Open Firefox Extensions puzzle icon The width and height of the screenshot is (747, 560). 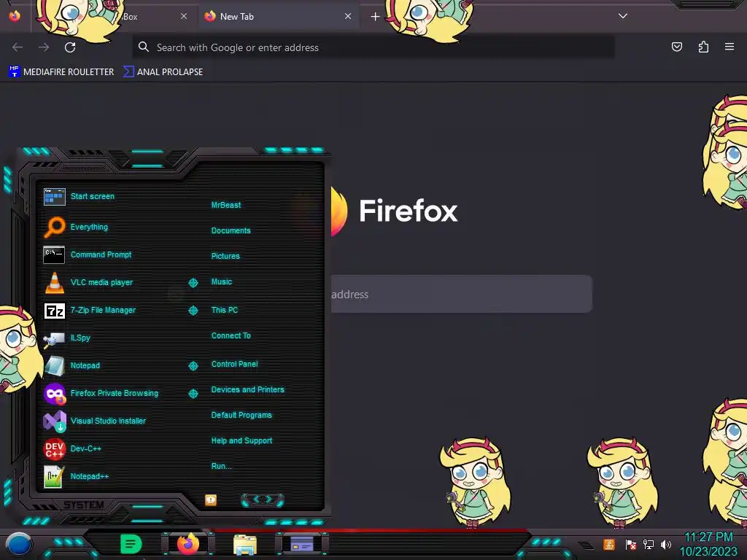(x=703, y=47)
